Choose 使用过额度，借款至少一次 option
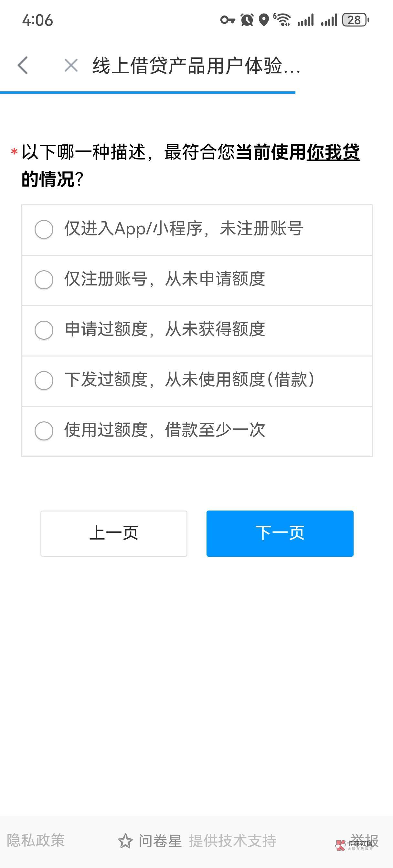Viewport: 393px width, 868px height. (44, 431)
